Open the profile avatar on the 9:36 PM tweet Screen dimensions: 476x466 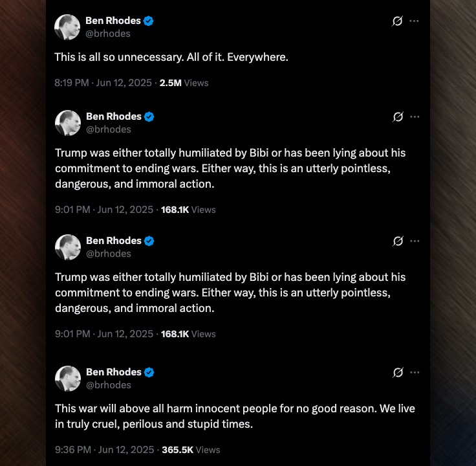click(67, 379)
